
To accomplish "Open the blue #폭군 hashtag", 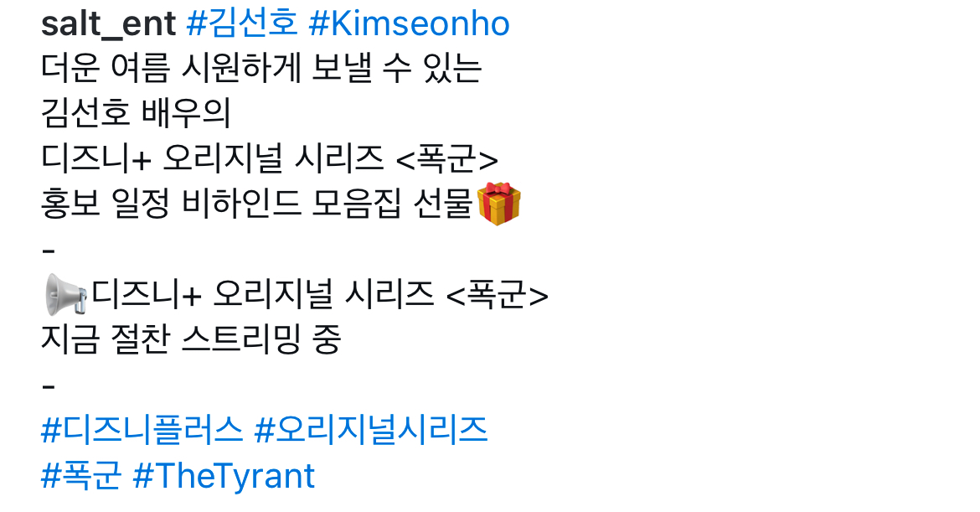I will [x=80, y=476].
